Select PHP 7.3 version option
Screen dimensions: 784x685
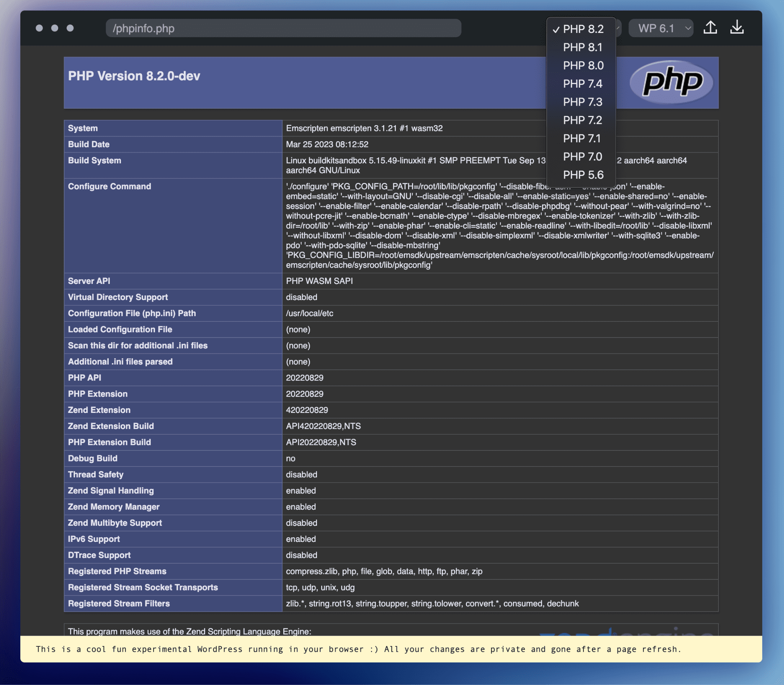click(x=581, y=103)
